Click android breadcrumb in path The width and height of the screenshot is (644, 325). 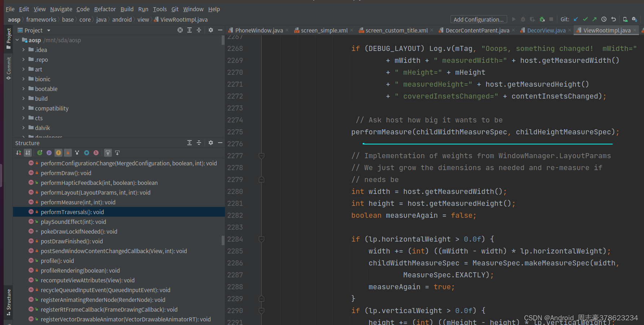coord(122,19)
